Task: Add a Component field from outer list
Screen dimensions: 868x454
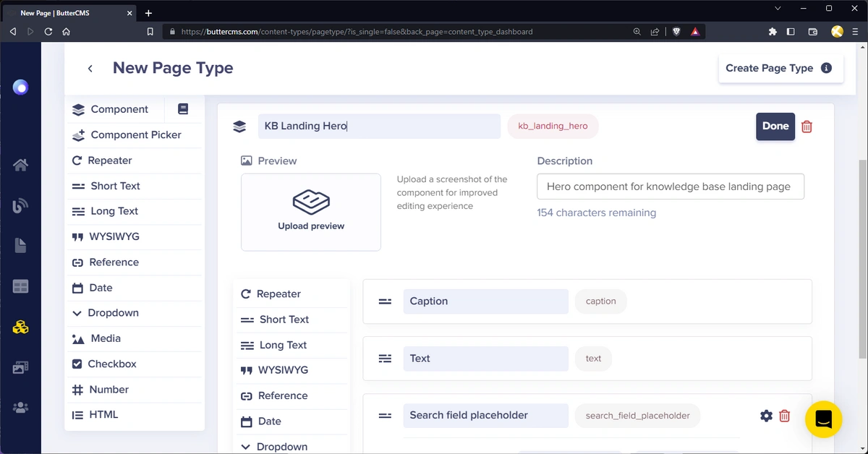Action: (117, 109)
